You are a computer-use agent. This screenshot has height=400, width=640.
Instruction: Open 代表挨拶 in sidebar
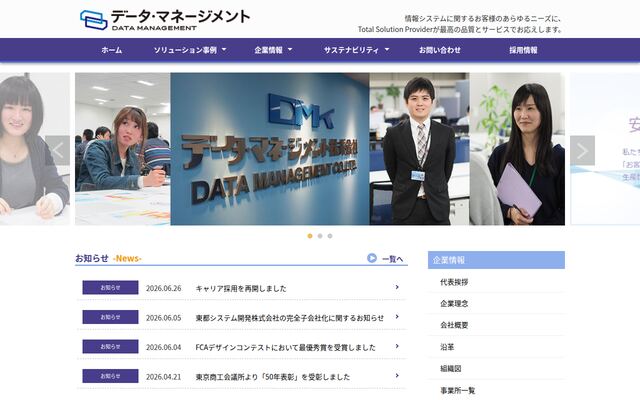454,282
